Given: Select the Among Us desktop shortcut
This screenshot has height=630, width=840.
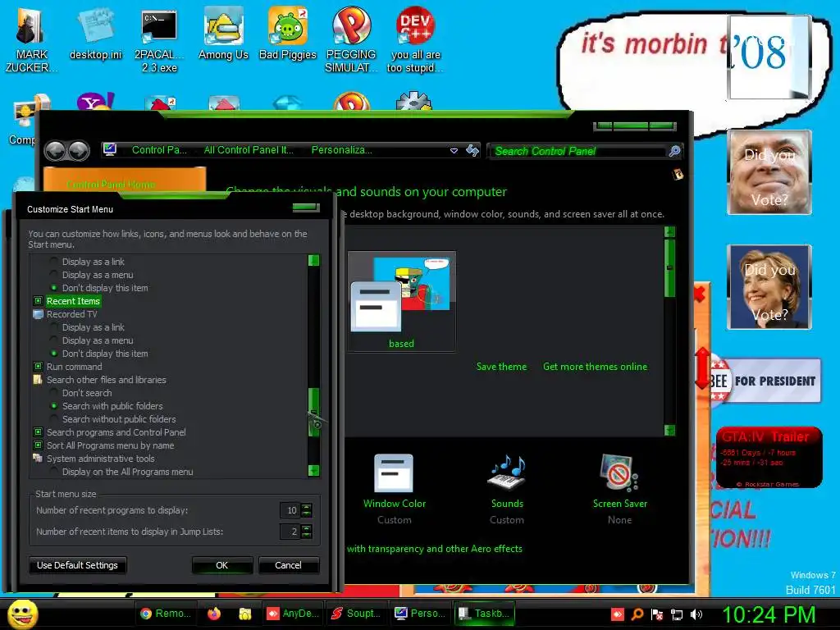Looking at the screenshot, I should click(x=223, y=34).
